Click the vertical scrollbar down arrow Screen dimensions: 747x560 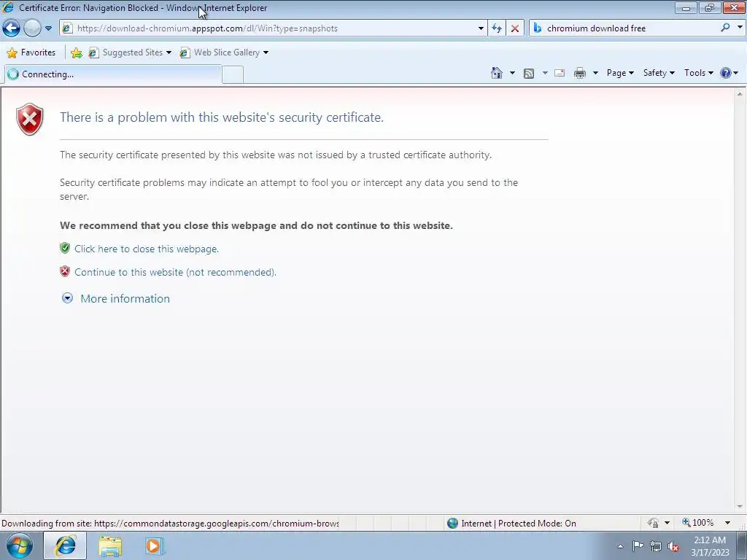pos(740,507)
